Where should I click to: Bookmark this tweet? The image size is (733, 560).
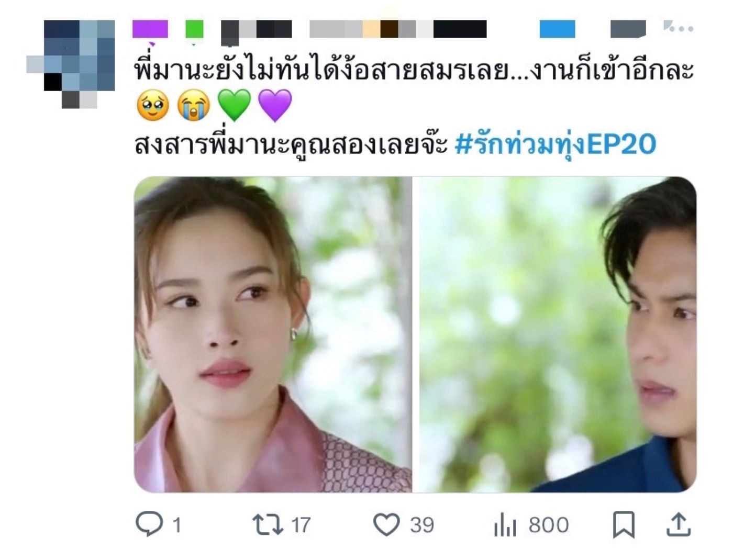[x=624, y=525]
